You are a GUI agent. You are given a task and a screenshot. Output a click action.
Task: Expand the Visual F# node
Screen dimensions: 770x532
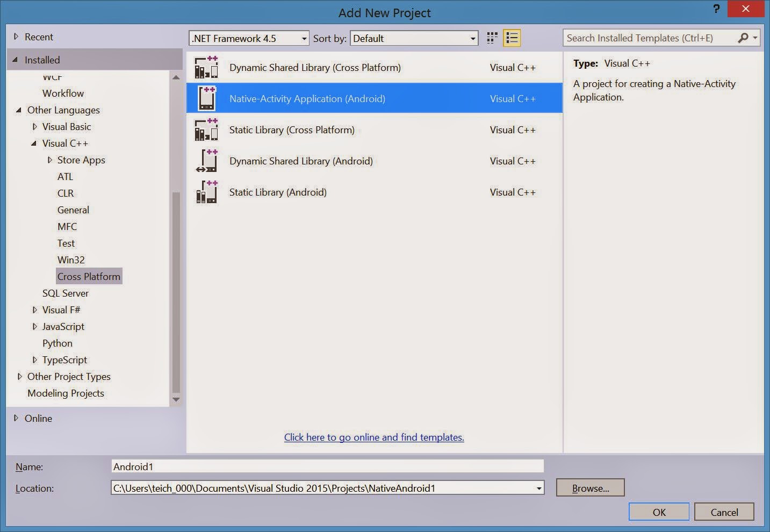pos(35,310)
